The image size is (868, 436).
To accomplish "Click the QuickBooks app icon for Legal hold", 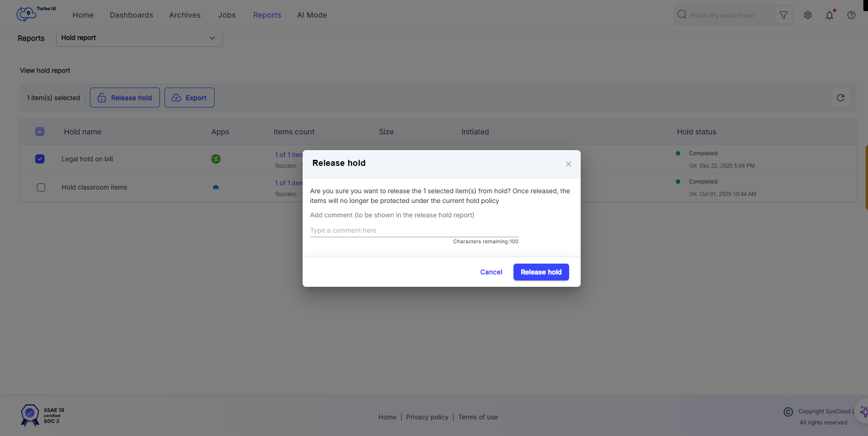I will (216, 159).
